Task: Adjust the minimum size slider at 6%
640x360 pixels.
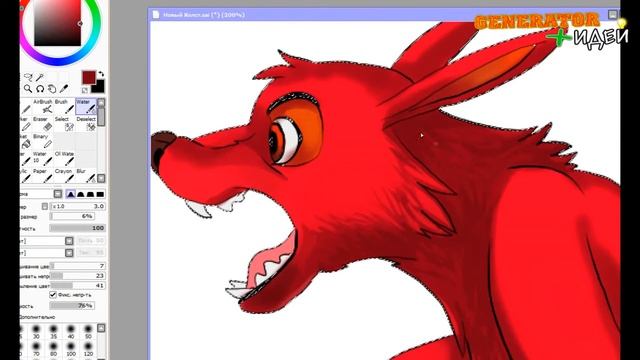Action: (x=72, y=216)
